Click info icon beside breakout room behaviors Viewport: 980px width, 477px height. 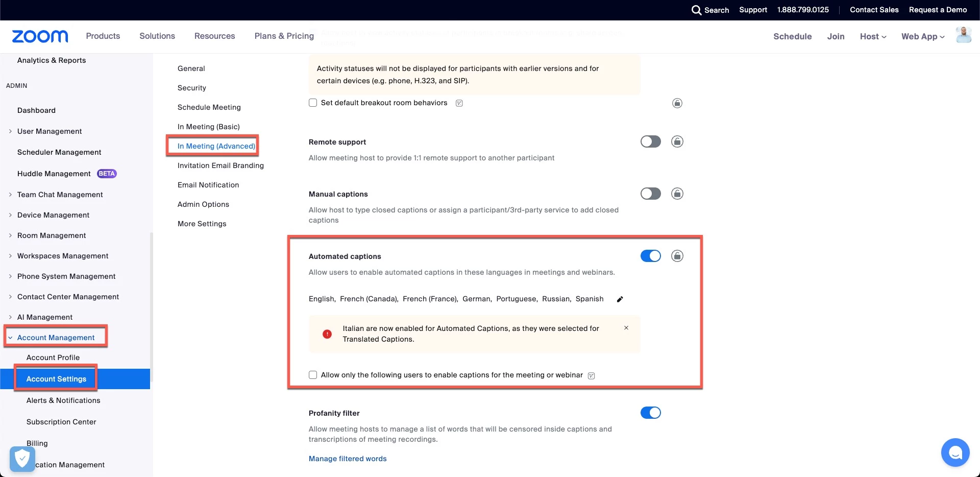459,103
